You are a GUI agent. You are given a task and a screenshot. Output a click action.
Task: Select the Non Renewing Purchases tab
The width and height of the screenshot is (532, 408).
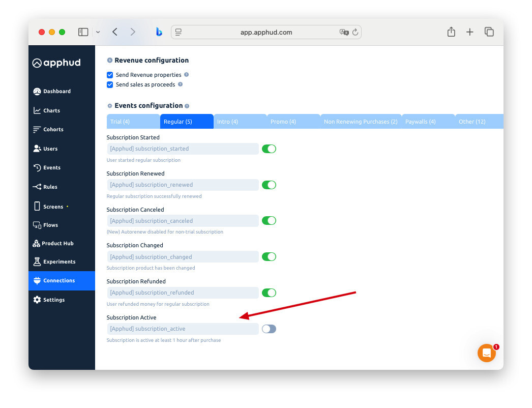360,121
